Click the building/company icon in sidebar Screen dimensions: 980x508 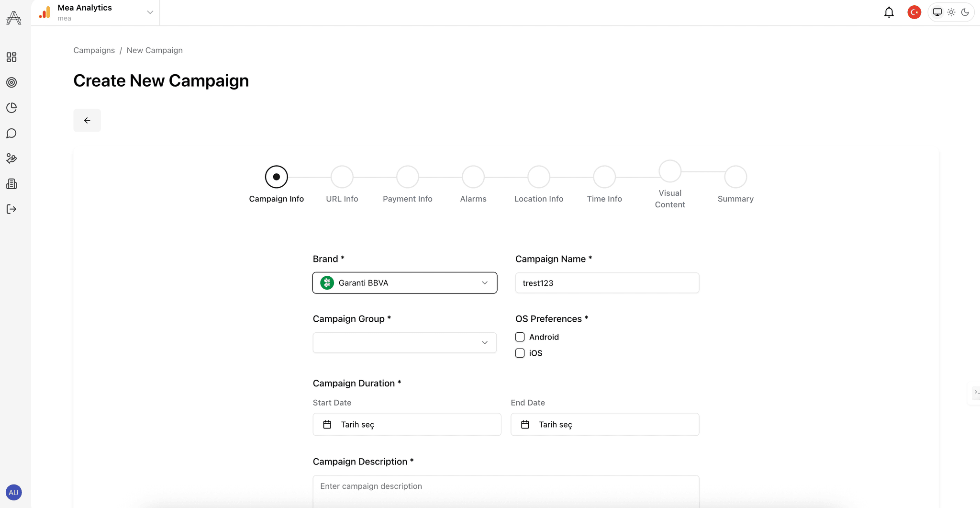click(x=12, y=184)
